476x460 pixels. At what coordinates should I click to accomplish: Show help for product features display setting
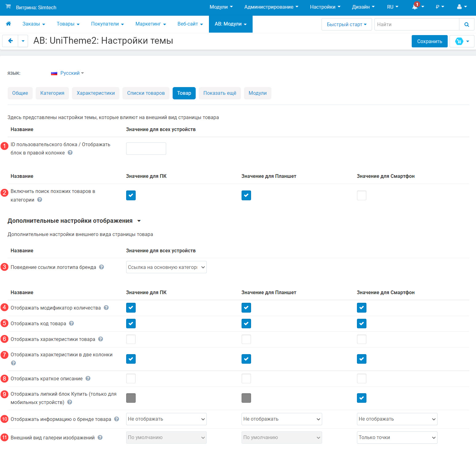tap(101, 339)
